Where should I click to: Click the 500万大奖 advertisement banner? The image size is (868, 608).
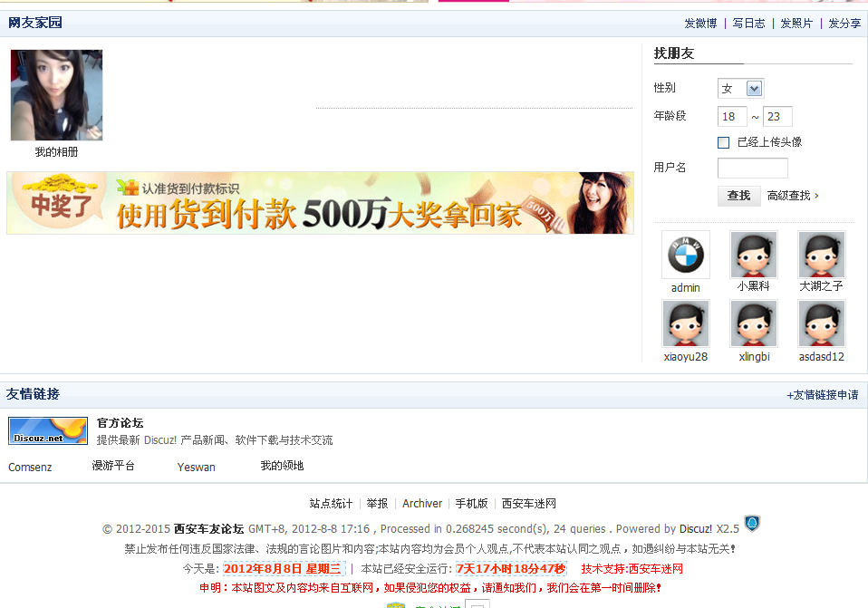(x=320, y=203)
